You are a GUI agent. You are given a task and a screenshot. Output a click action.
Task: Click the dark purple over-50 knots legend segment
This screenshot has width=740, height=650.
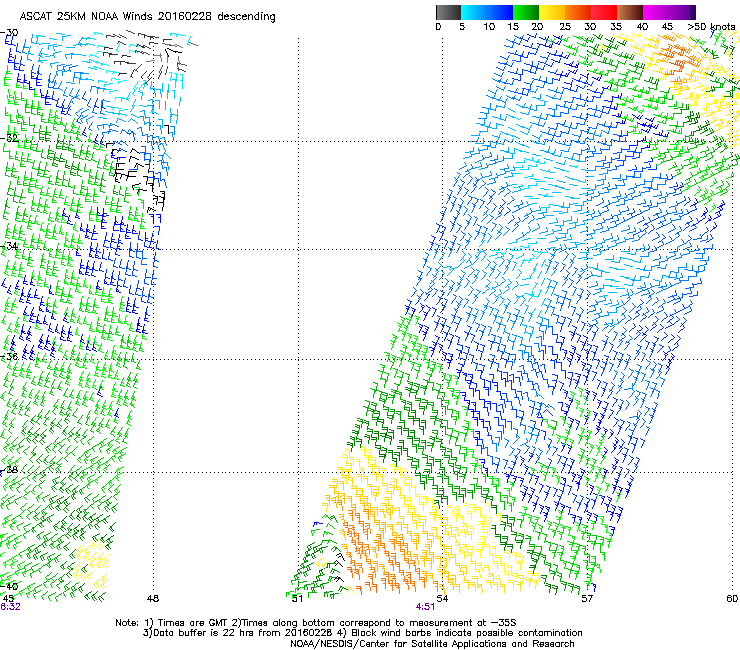pyautogui.click(x=693, y=12)
